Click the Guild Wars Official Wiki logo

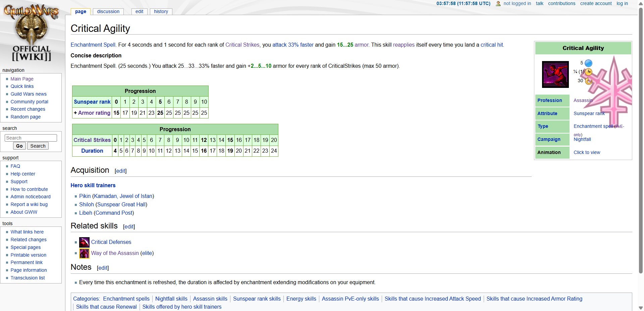coord(32,33)
